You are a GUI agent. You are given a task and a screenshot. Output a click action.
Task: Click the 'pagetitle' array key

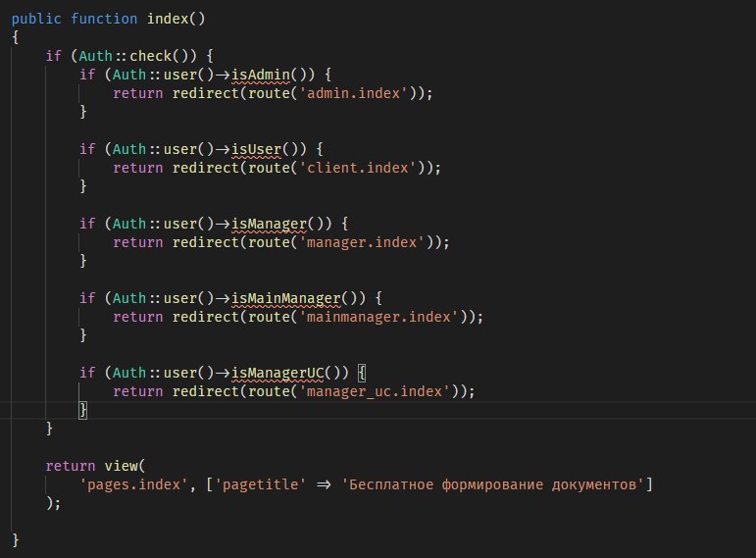[261, 484]
